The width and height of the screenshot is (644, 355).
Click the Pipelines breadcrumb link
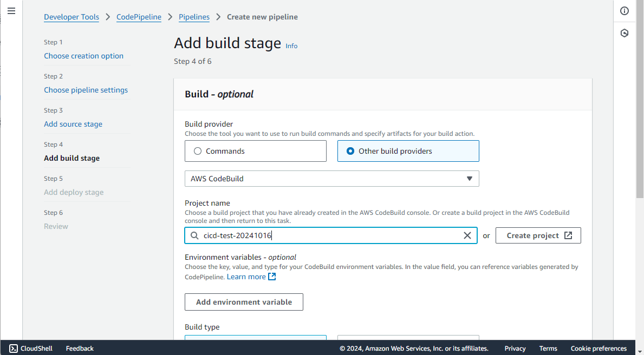194,17
